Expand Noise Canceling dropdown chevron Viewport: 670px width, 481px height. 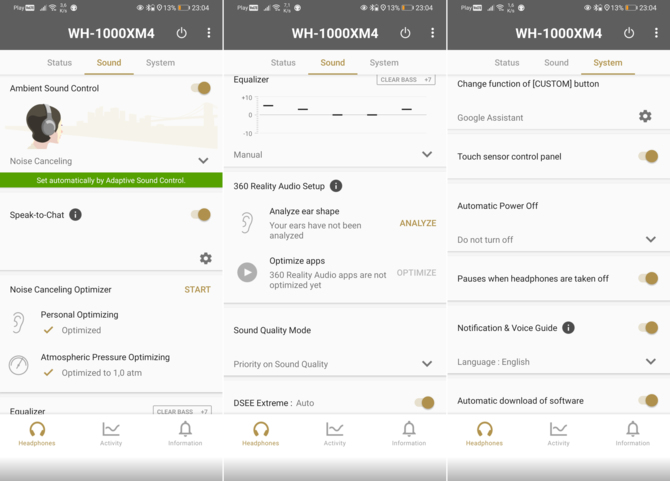pyautogui.click(x=203, y=161)
